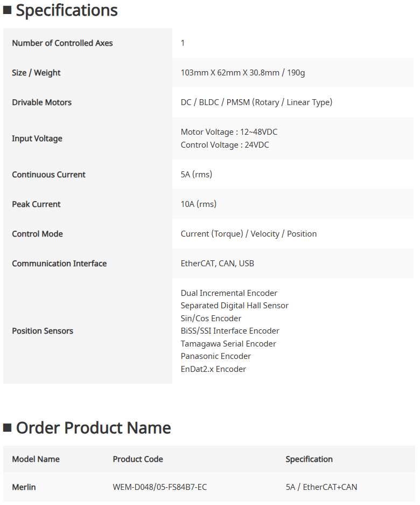The image size is (420, 505).
Task: Click the Motor Voltage 12~48VDC line
Action: [x=229, y=132]
